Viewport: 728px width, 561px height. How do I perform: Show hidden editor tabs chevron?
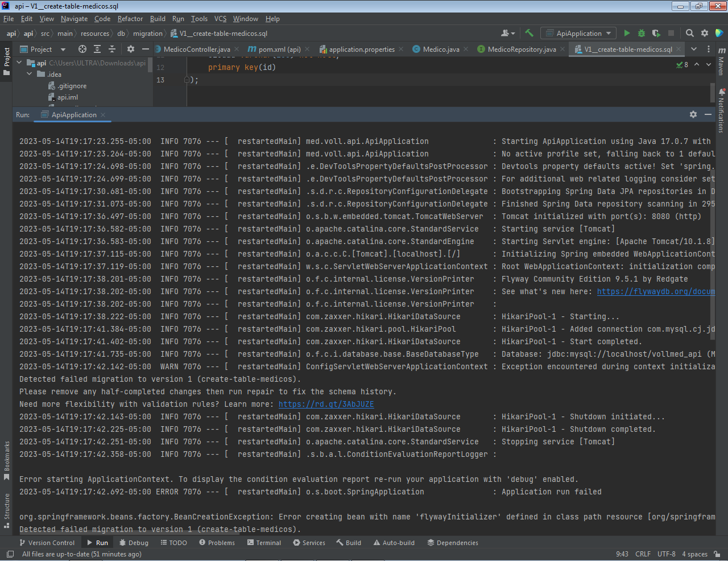point(694,49)
